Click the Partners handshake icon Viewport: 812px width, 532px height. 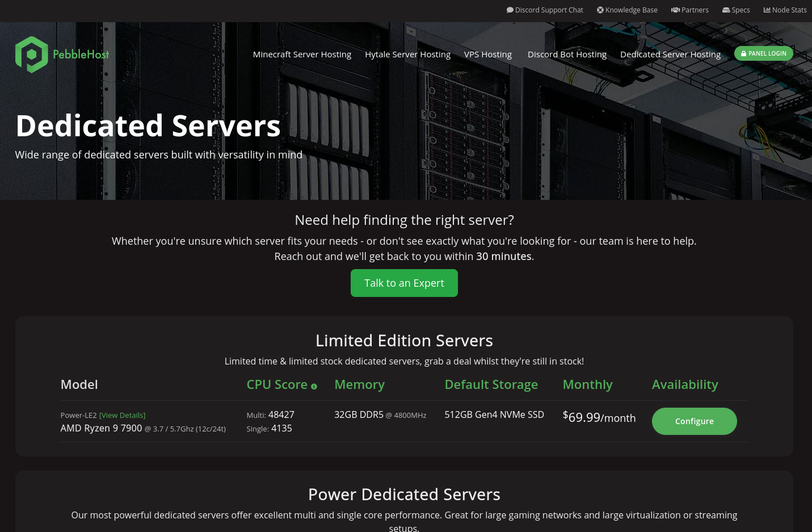pyautogui.click(x=675, y=10)
